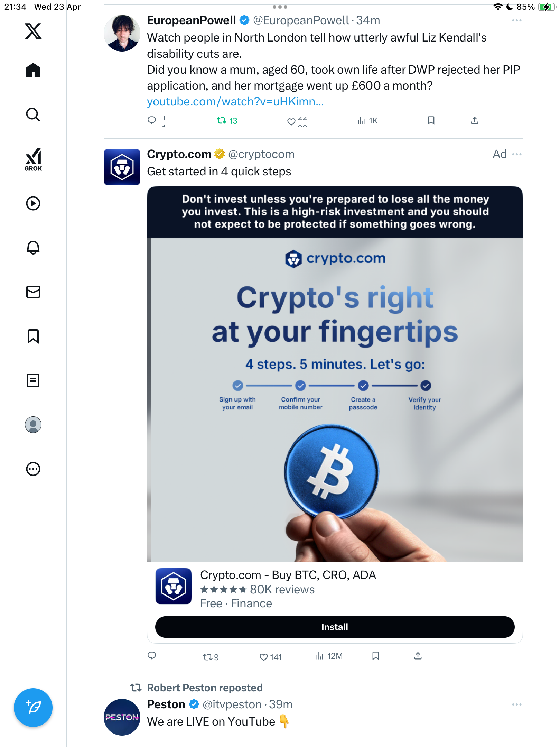Open Messages envelope in sidebar
This screenshot has height=747, width=560.
point(33,292)
